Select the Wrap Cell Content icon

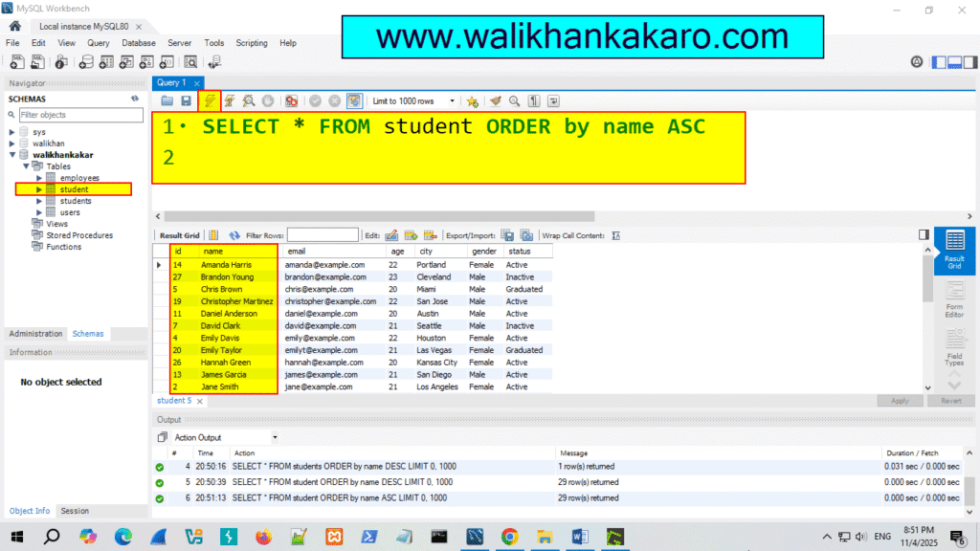pos(615,235)
